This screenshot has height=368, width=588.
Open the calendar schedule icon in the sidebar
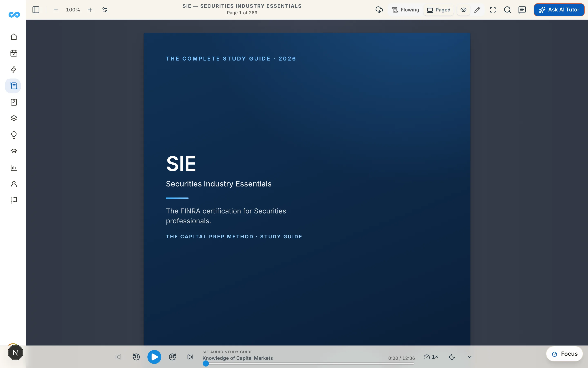[x=14, y=53]
